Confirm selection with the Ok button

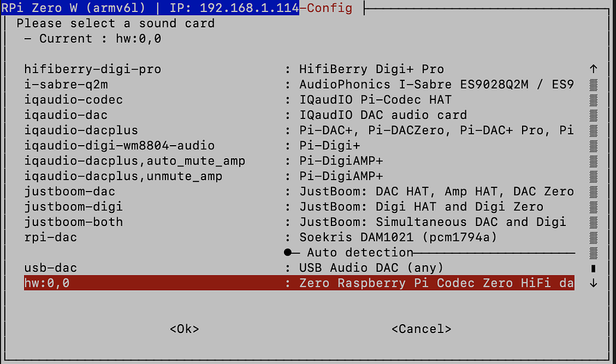[184, 328]
